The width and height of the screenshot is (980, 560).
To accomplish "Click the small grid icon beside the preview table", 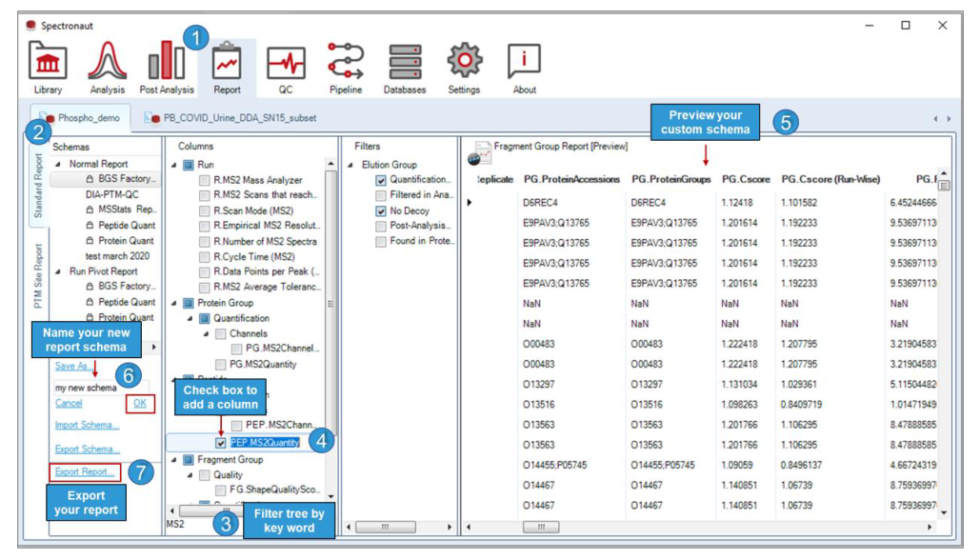I will tap(944, 185).
